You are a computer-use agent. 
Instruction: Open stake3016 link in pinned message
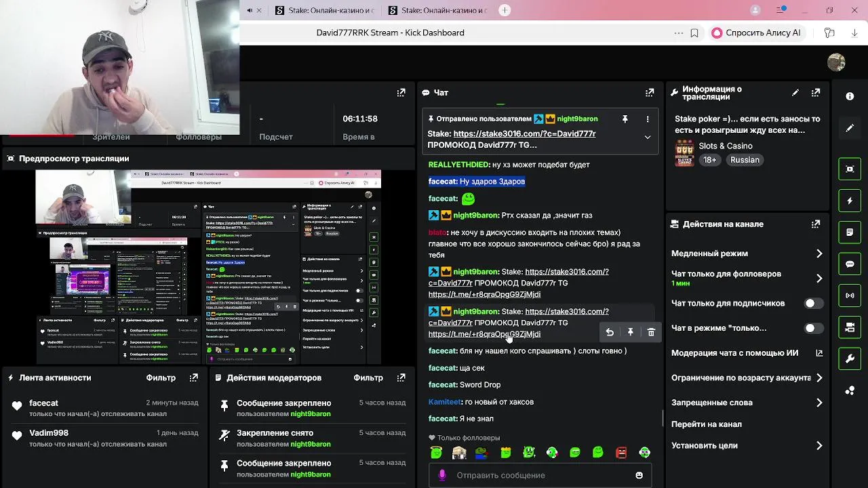(524, 134)
